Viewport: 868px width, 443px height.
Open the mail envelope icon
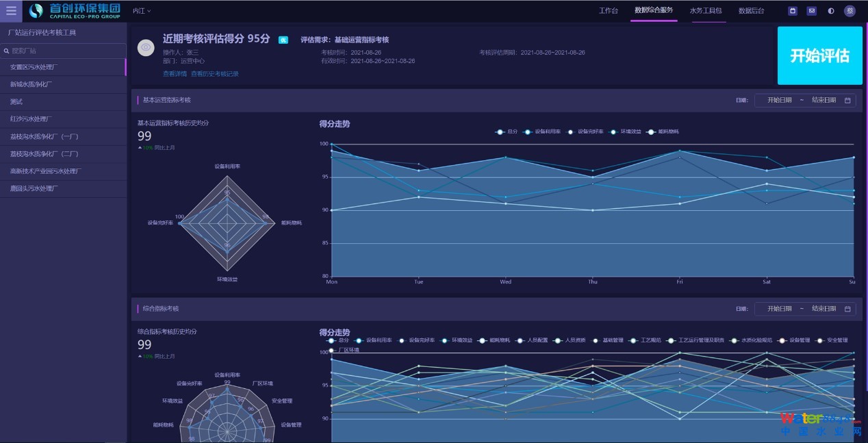(x=811, y=10)
